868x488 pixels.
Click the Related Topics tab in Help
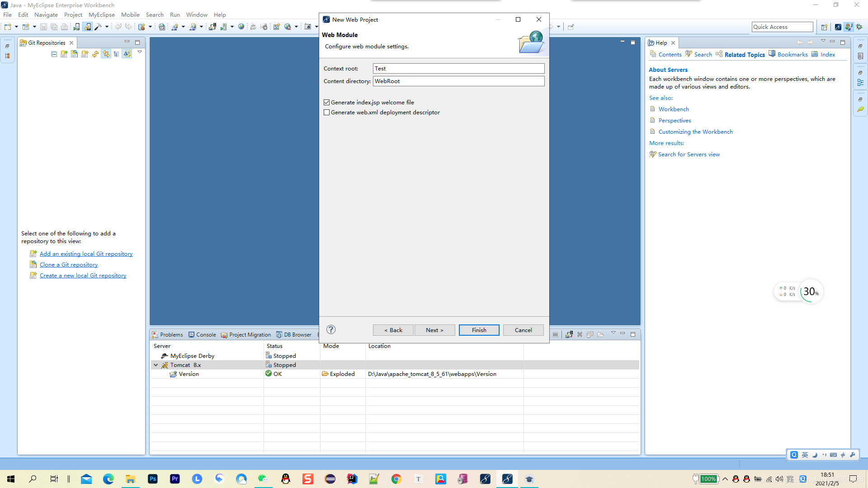(745, 54)
